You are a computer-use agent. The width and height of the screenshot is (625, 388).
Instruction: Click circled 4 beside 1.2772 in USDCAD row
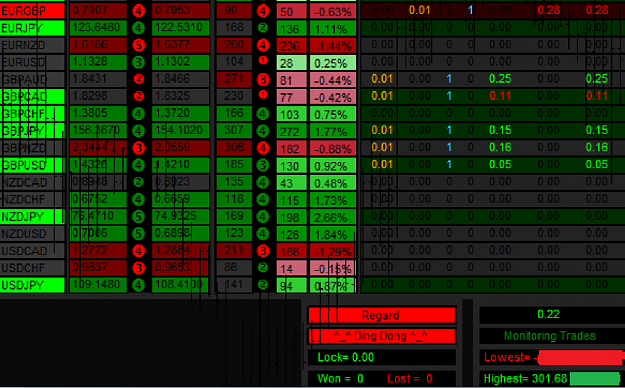[x=138, y=251]
